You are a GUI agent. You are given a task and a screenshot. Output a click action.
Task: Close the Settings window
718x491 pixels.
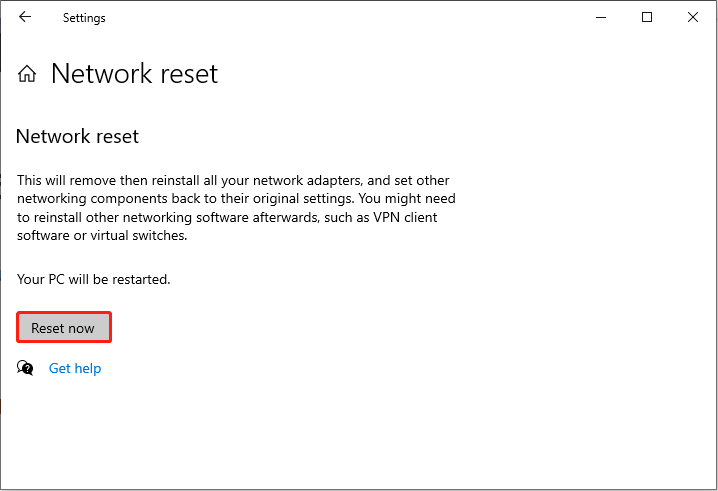693,17
